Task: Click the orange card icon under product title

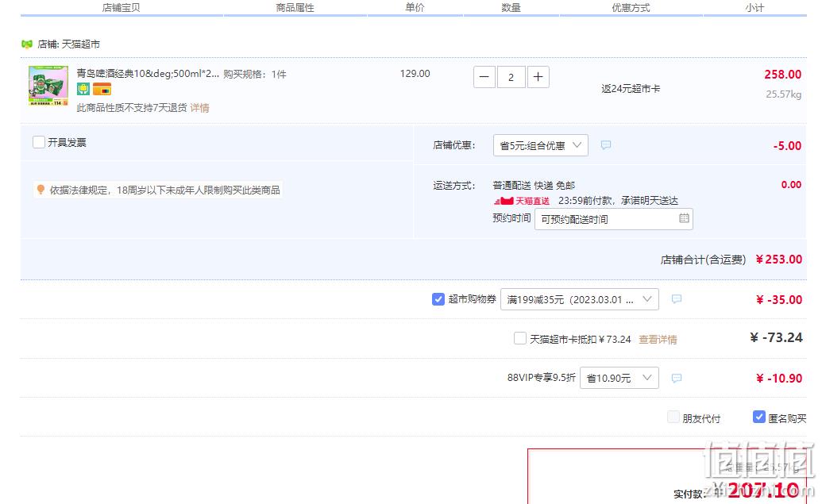Action: [x=102, y=89]
